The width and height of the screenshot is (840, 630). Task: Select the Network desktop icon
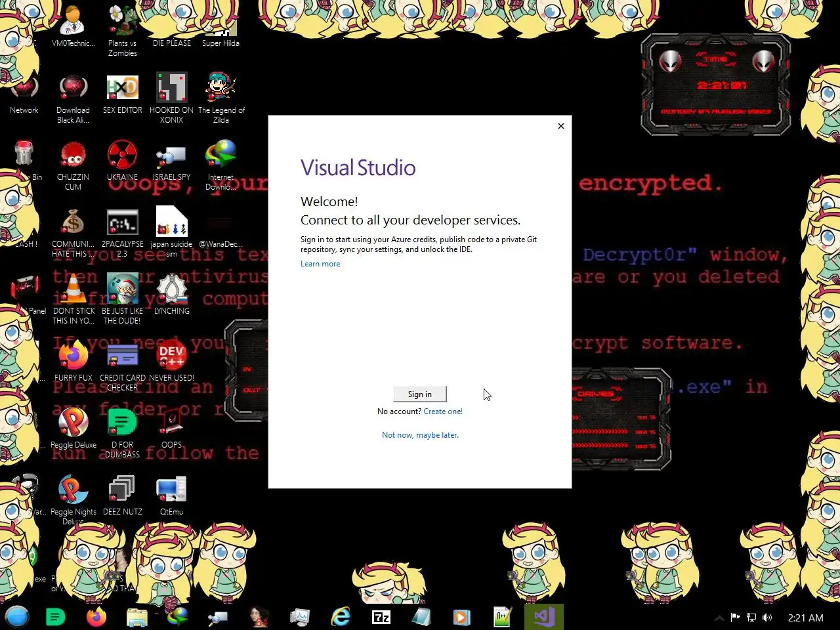[24, 94]
